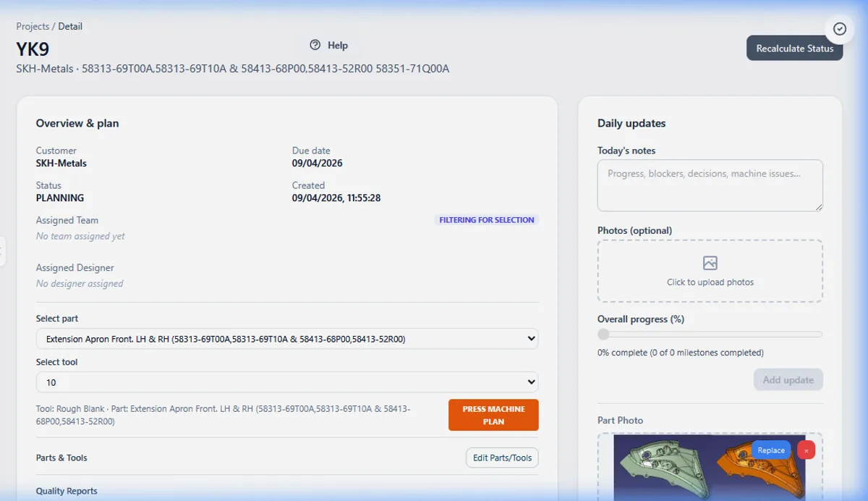868x501 pixels.
Task: Click the image upload icon in Photos box
Action: [710, 263]
